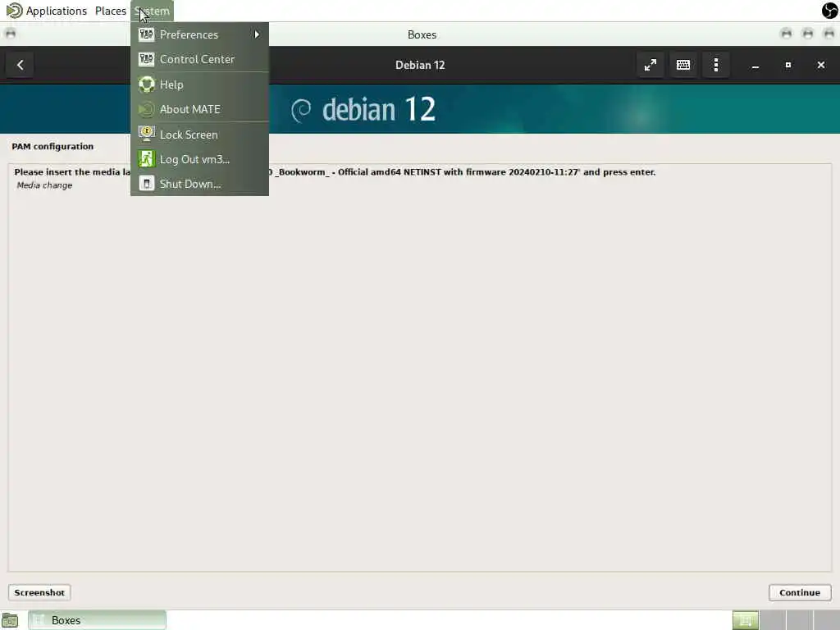Open Control Center from System menu
Screen dimensions: 840x630
click(199, 59)
